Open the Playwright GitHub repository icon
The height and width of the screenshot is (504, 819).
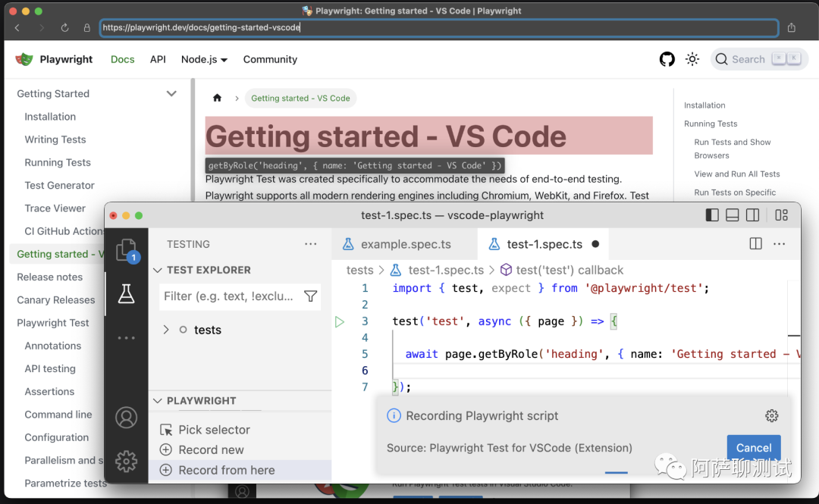click(x=667, y=60)
